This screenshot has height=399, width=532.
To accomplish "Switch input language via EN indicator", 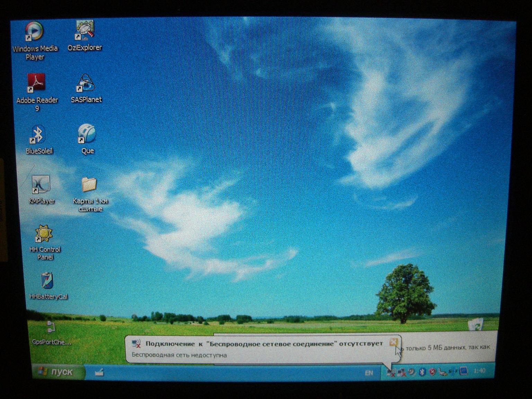I will (369, 373).
